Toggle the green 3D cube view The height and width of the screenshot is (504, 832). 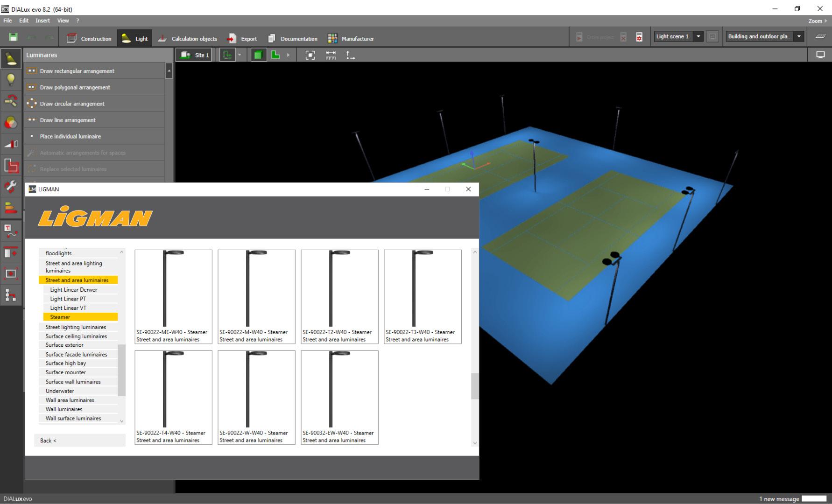(x=258, y=55)
